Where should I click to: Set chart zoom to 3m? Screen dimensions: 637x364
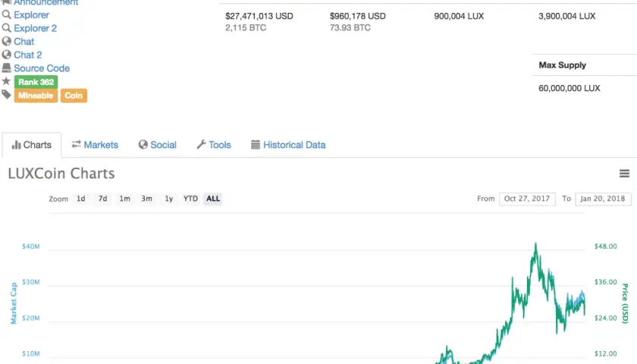click(x=146, y=199)
